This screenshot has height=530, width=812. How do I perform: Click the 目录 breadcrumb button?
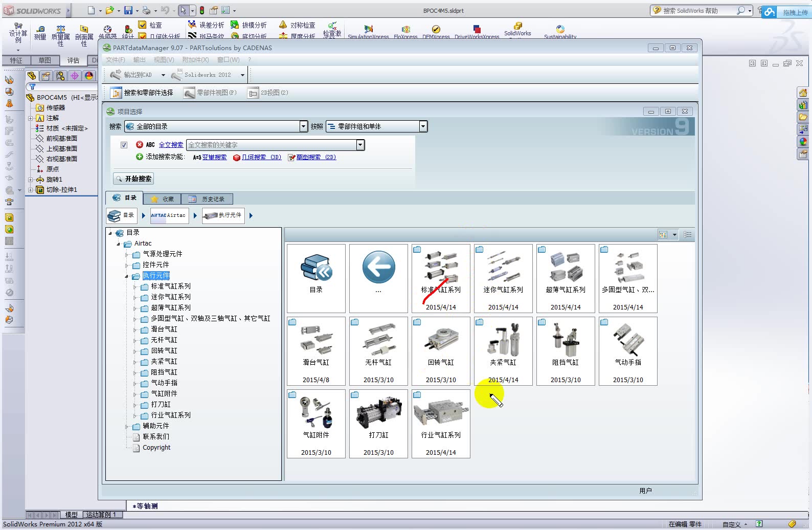coord(122,215)
